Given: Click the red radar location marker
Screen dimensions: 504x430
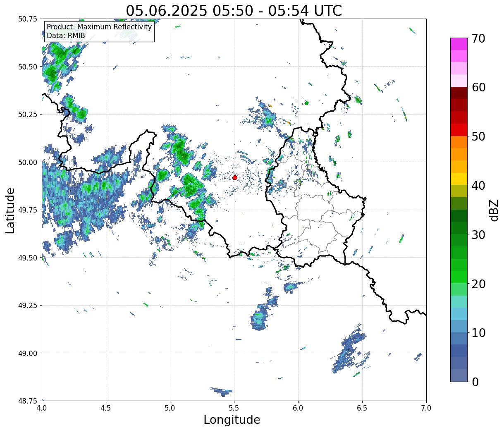Looking at the screenshot, I should pyautogui.click(x=235, y=177).
